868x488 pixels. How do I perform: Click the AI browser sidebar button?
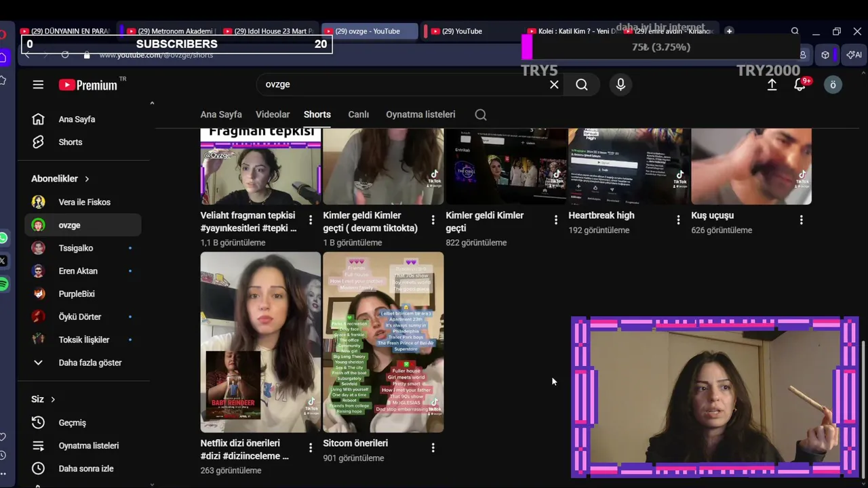854,55
